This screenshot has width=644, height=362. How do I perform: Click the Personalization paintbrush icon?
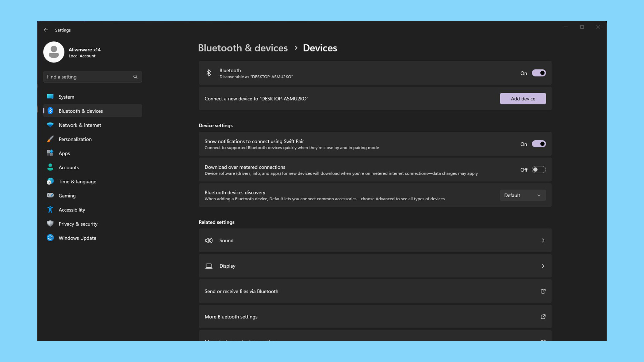tap(50, 139)
